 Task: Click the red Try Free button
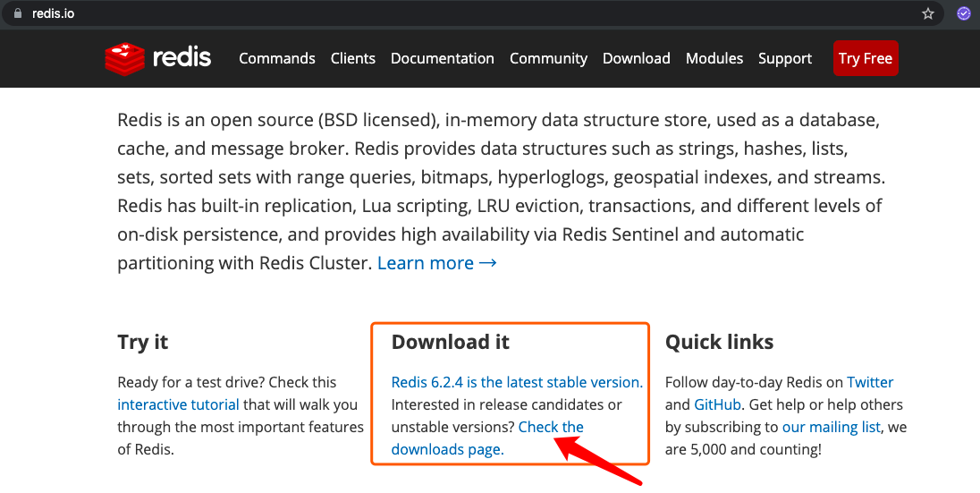click(x=866, y=58)
